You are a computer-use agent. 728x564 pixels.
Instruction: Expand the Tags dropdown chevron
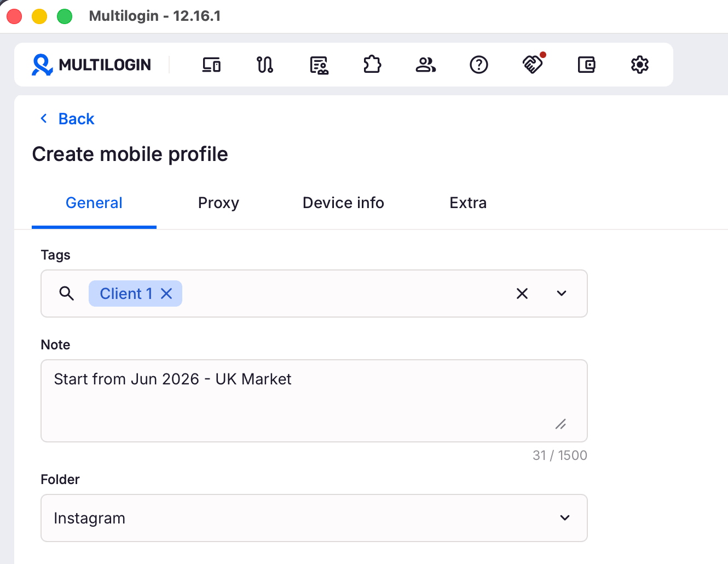click(562, 293)
